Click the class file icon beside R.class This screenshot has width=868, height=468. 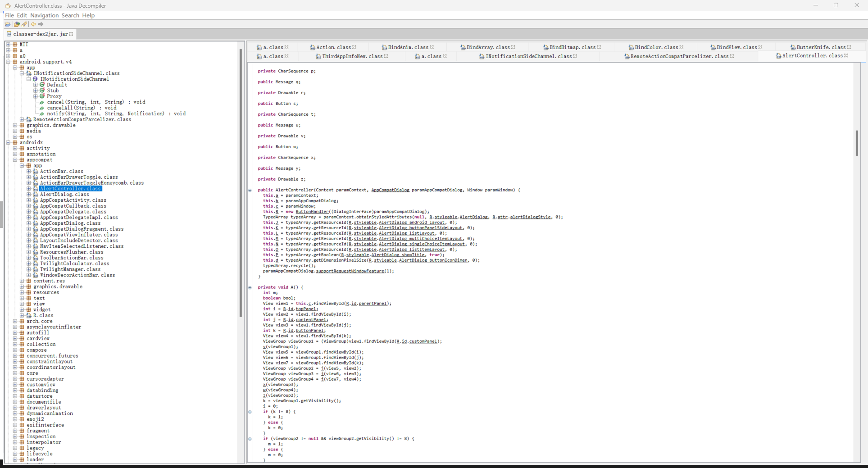coord(29,316)
